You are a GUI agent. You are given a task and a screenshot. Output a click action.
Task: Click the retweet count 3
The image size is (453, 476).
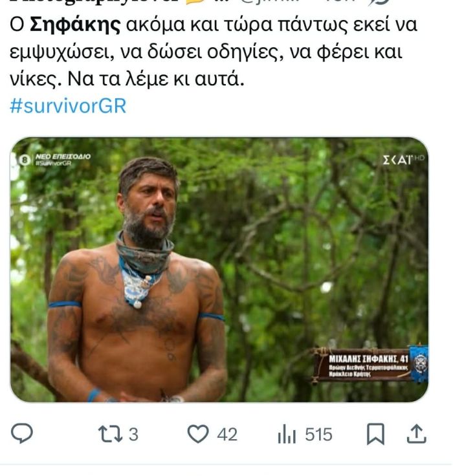point(133,435)
